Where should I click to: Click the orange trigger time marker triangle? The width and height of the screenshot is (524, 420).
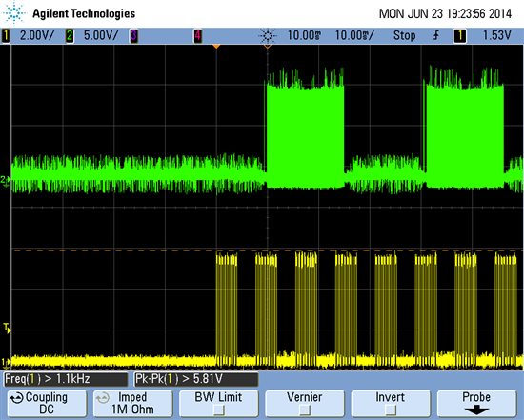[216, 46]
